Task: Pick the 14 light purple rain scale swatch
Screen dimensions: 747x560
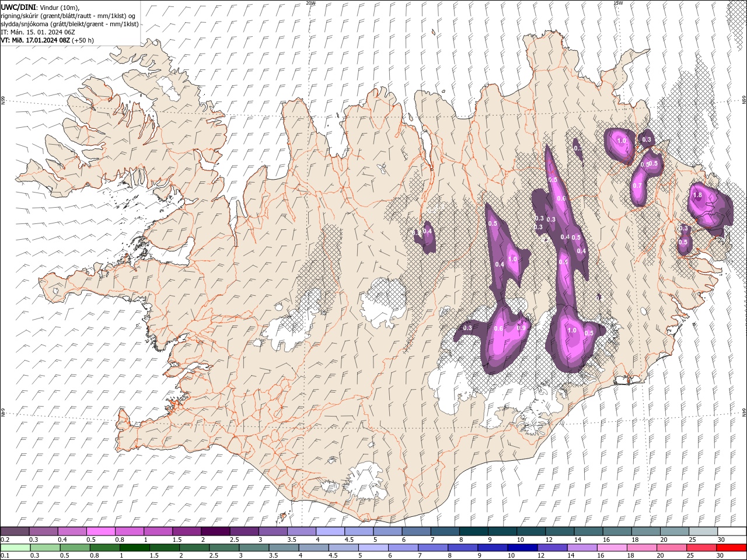Action: pyautogui.click(x=582, y=548)
